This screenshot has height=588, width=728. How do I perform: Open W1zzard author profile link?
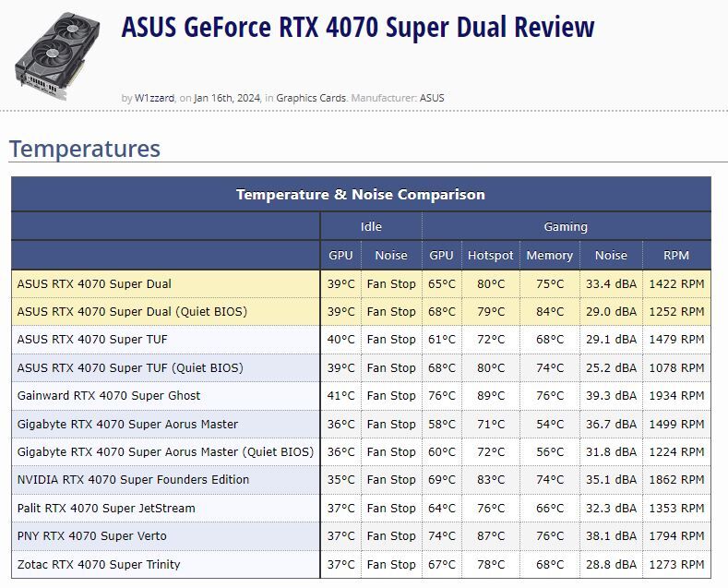pos(155,98)
